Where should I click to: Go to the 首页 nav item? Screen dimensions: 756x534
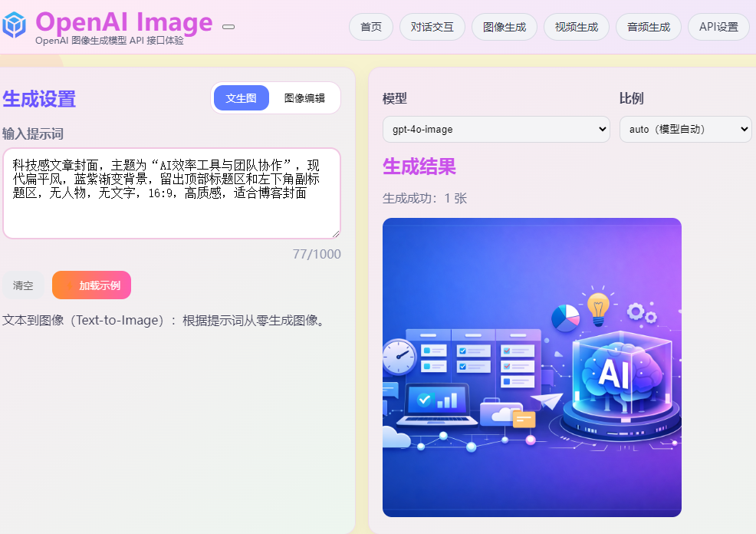tap(371, 27)
